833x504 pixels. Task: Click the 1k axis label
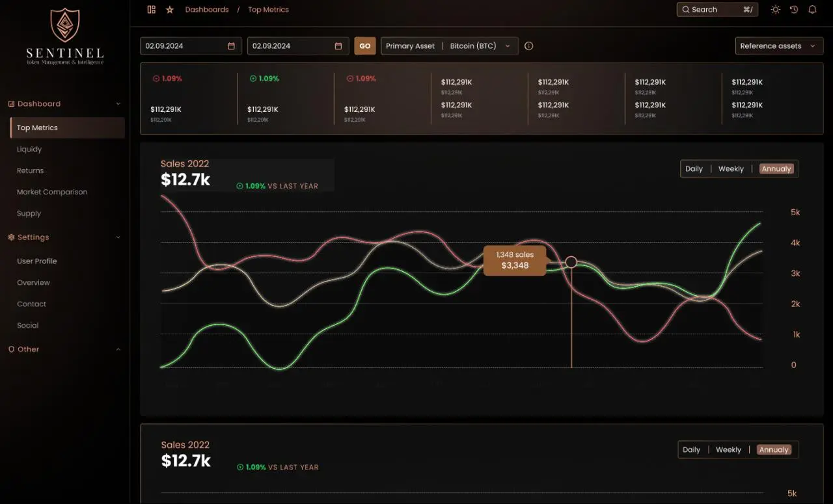(x=795, y=335)
